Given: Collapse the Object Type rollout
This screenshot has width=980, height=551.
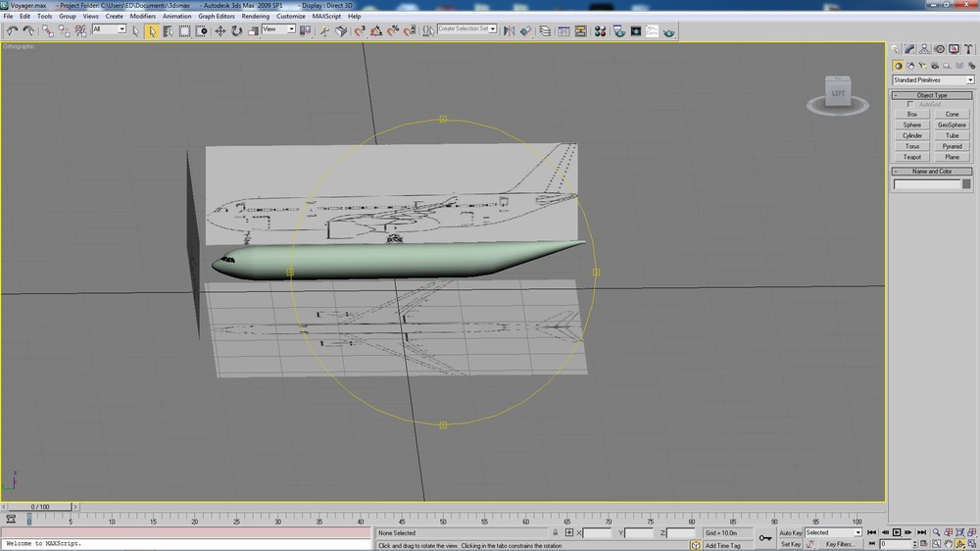Looking at the screenshot, I should click(932, 95).
